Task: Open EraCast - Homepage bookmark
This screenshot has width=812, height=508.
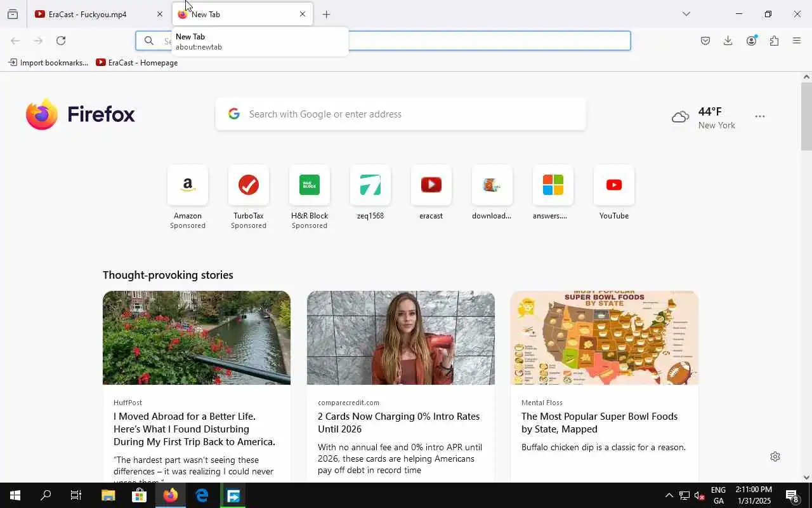Action: pos(137,63)
